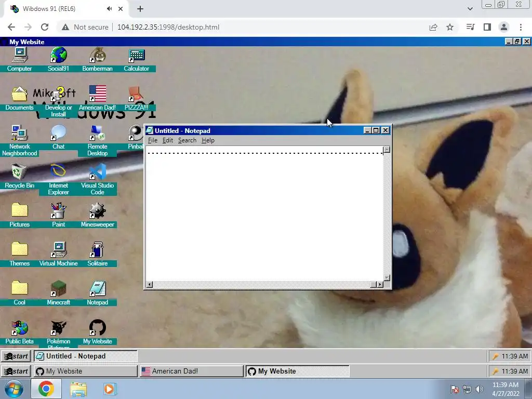The width and height of the screenshot is (532, 399).
Task: Open Notepad's Edit menu
Action: point(168,140)
